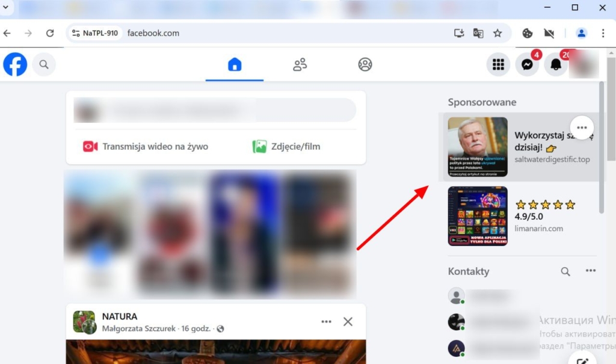Screen dimensions: 616x364
Task: Click the Zdjęcie/film button
Action: pyautogui.click(x=286, y=146)
